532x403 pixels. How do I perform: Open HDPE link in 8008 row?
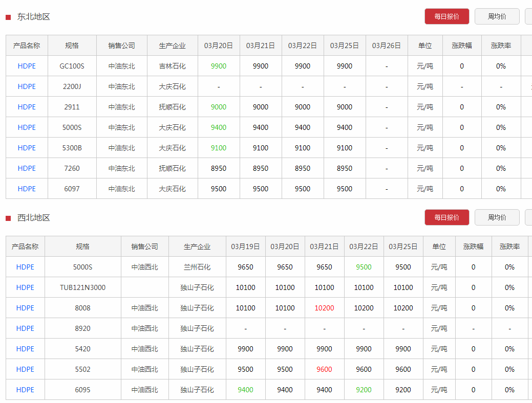click(25, 308)
